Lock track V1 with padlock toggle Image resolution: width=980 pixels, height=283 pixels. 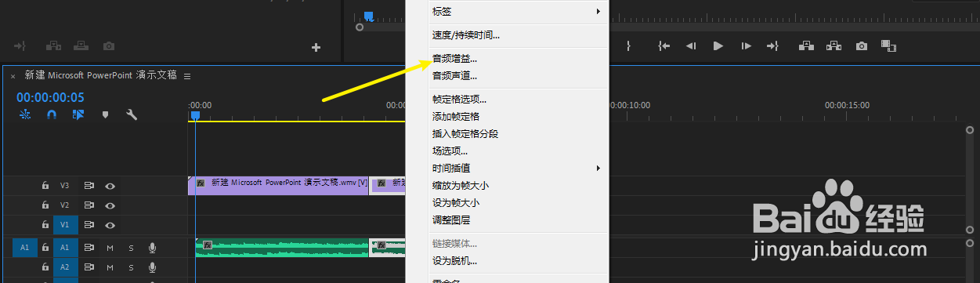pyautogui.click(x=45, y=225)
